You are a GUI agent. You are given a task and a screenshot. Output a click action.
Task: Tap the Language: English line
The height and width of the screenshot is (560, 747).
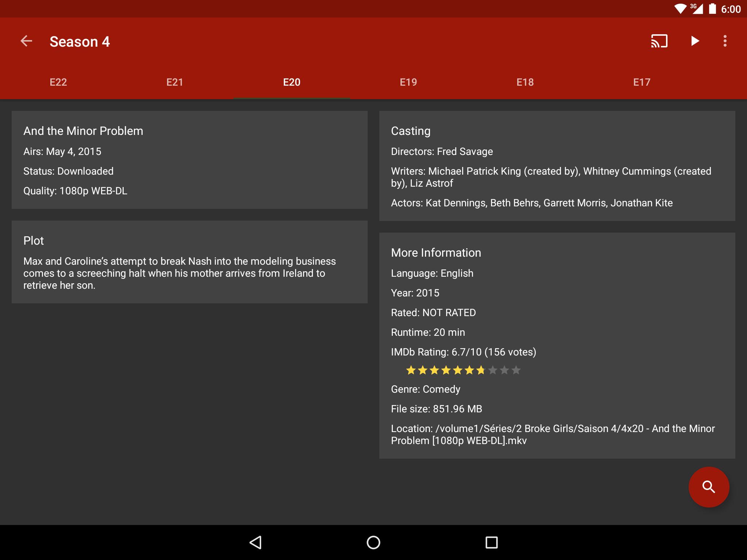(432, 273)
